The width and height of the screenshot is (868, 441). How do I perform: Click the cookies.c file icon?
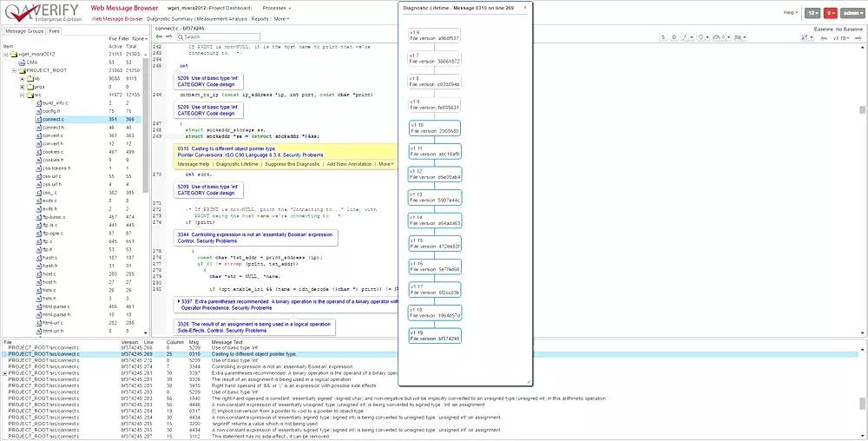click(39, 152)
